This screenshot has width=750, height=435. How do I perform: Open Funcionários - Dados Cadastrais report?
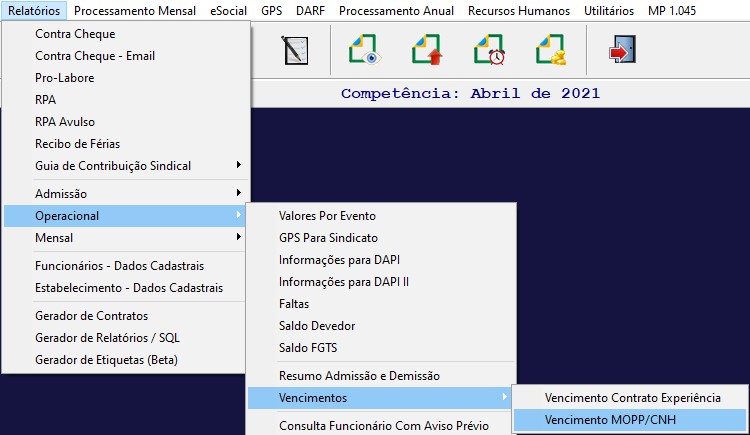(126, 266)
